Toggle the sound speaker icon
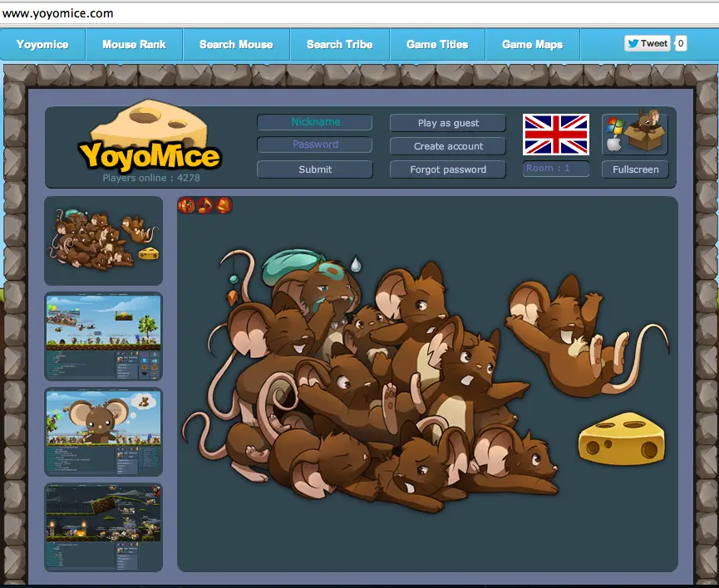Screen dimensions: 719x588 point(187,205)
